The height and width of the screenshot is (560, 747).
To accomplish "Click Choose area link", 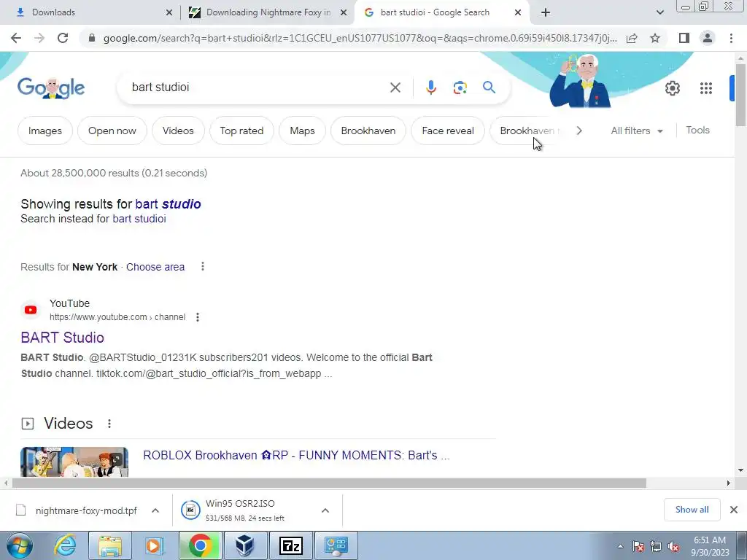I will 155,267.
